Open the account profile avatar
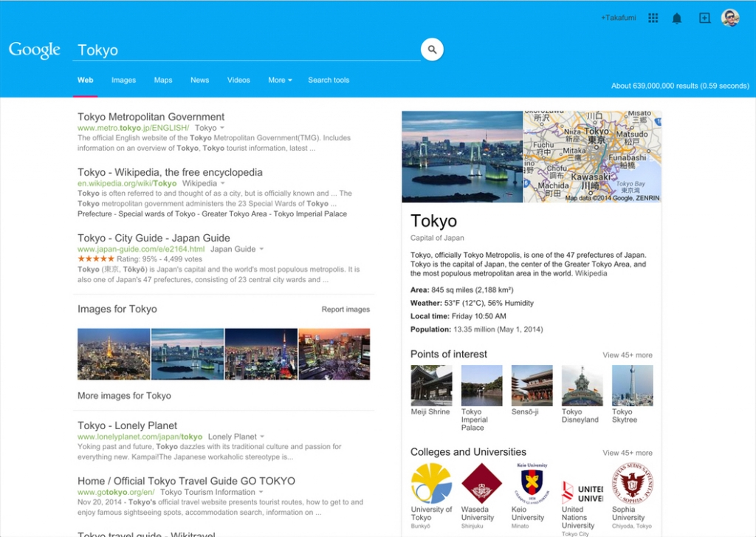The image size is (756, 537). pyautogui.click(x=730, y=18)
